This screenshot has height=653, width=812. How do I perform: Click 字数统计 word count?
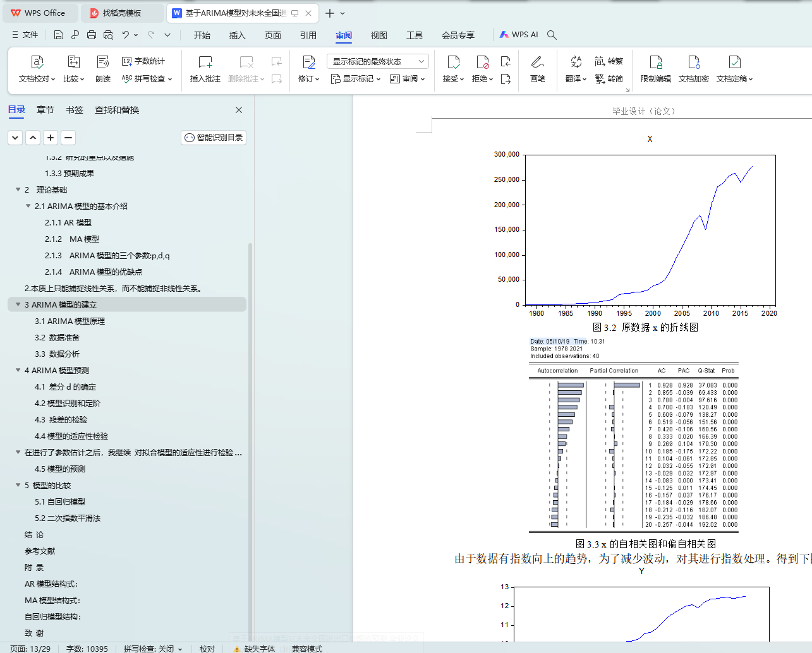point(143,61)
